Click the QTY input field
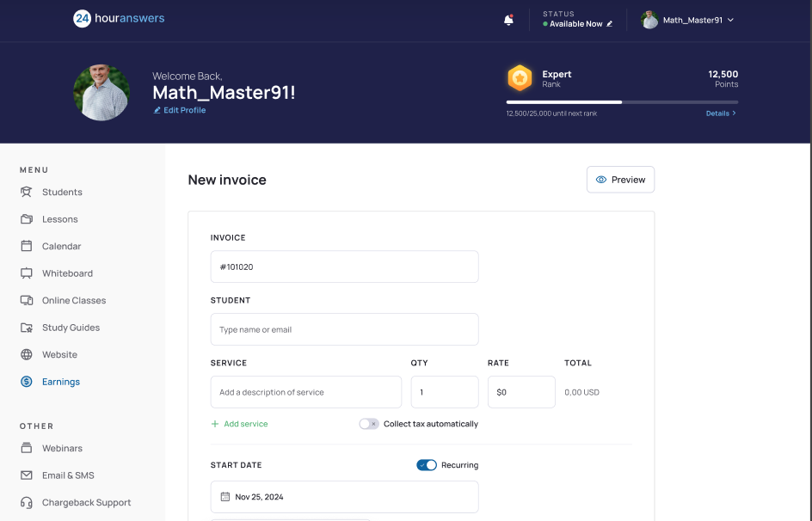 (445, 392)
